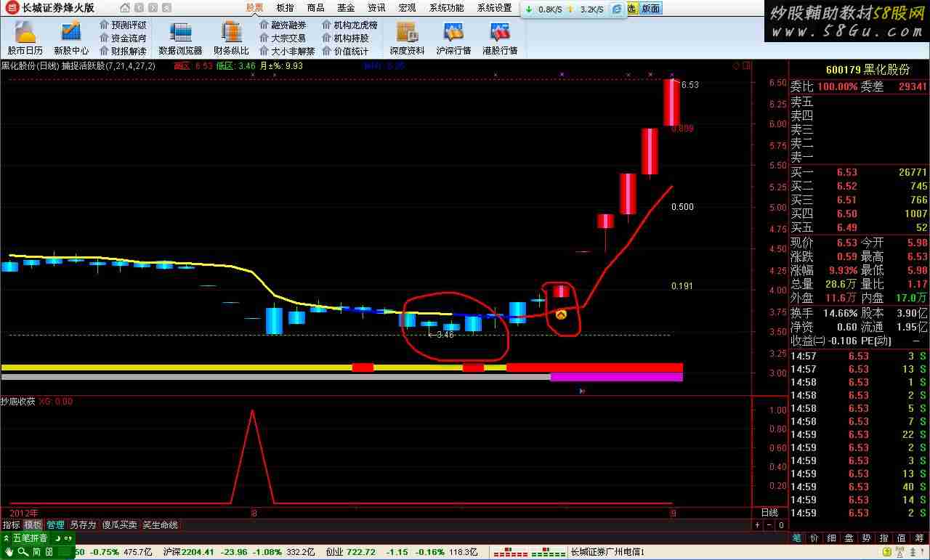The image size is (930, 560).
Task: Click the spike peak in the 抄底收获 indicator
Action: click(252, 411)
